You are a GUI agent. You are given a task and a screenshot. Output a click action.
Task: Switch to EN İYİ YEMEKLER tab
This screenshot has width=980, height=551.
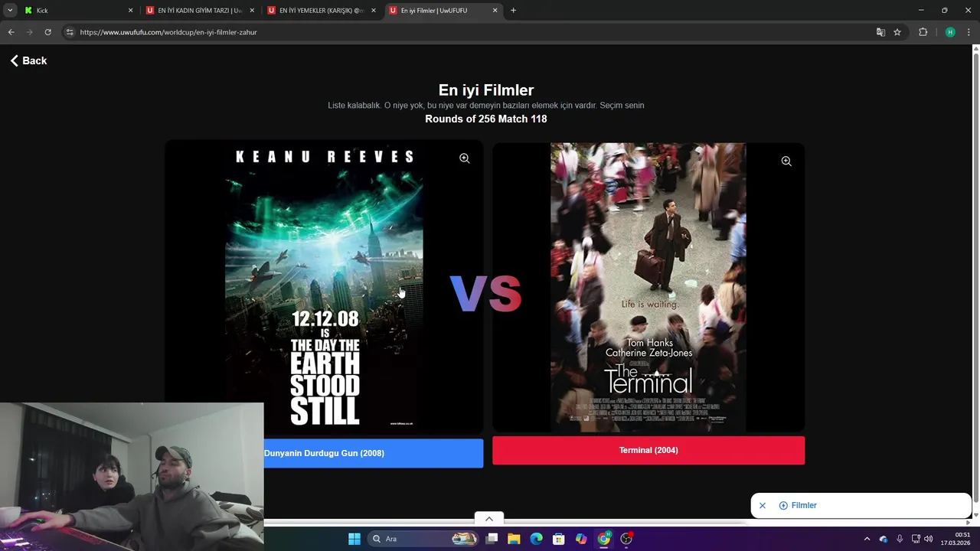click(x=321, y=11)
